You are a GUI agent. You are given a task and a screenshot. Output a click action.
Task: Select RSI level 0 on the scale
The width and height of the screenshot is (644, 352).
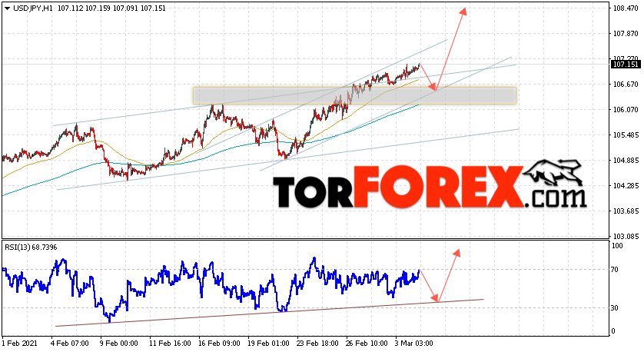tap(613, 331)
